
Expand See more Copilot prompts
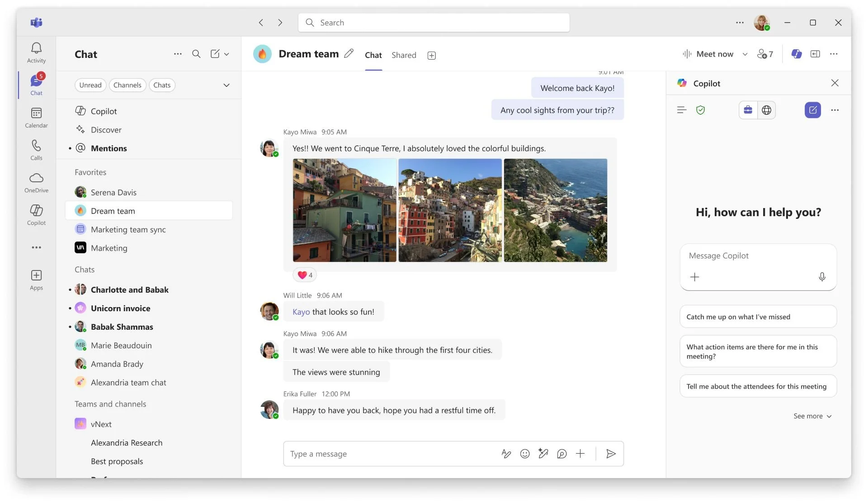point(812,416)
